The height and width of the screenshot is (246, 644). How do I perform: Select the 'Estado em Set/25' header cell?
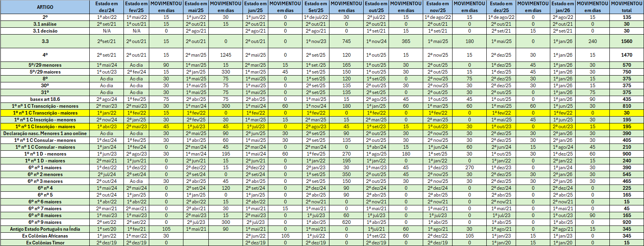point(316,7)
